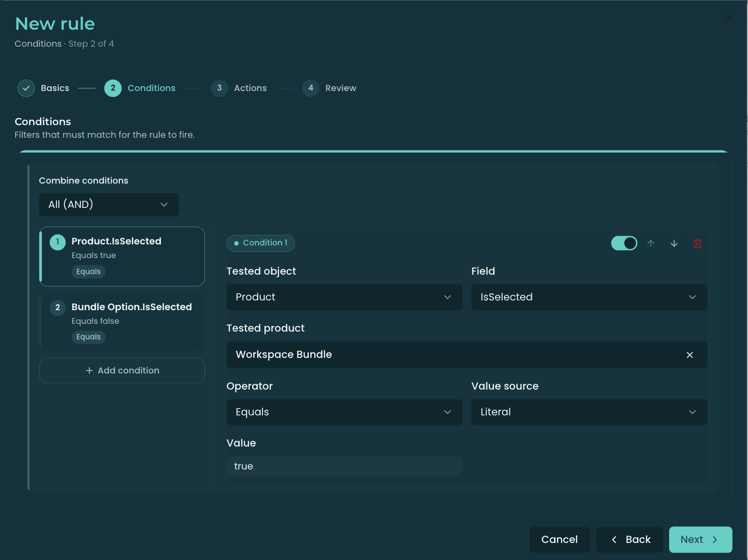748x560 pixels.
Task: Click the Equals true summary text
Action: tap(93, 256)
